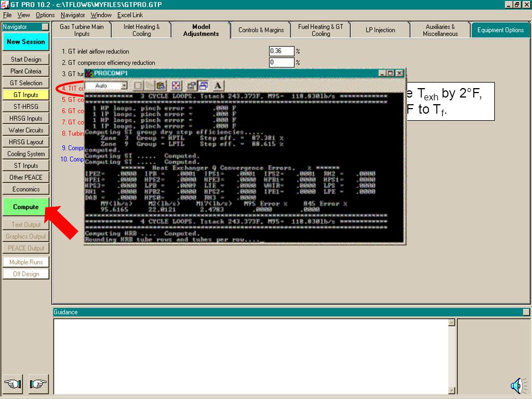The image size is (532, 399).
Task: Click the PEACE Output button
Action: coord(26,248)
